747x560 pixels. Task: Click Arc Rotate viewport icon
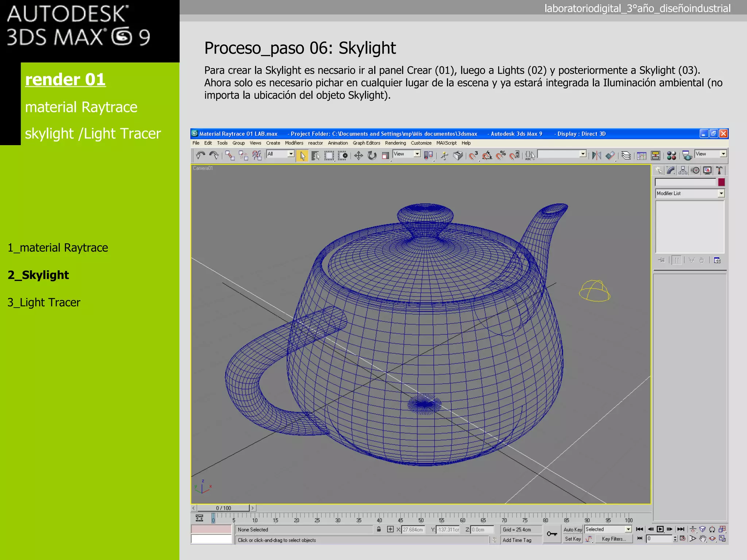712,538
